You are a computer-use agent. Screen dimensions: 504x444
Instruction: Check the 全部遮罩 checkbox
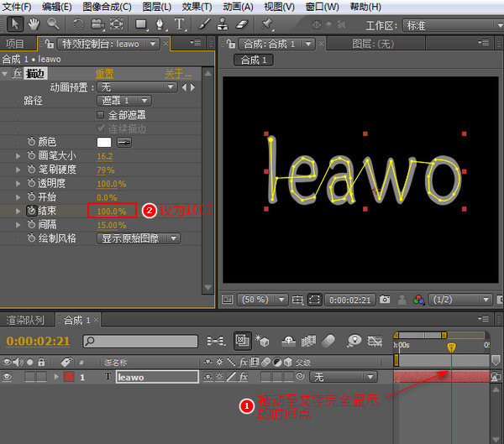pos(101,114)
